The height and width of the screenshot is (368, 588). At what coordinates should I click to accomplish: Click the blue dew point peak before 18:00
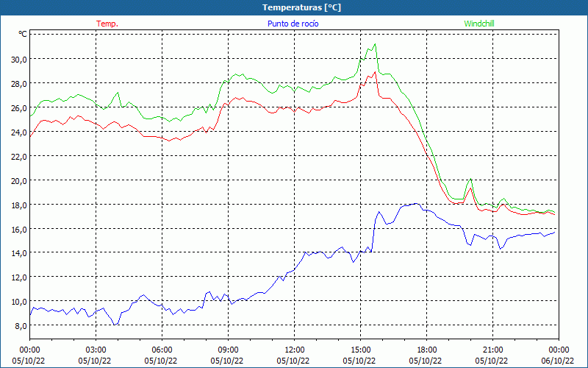point(415,204)
